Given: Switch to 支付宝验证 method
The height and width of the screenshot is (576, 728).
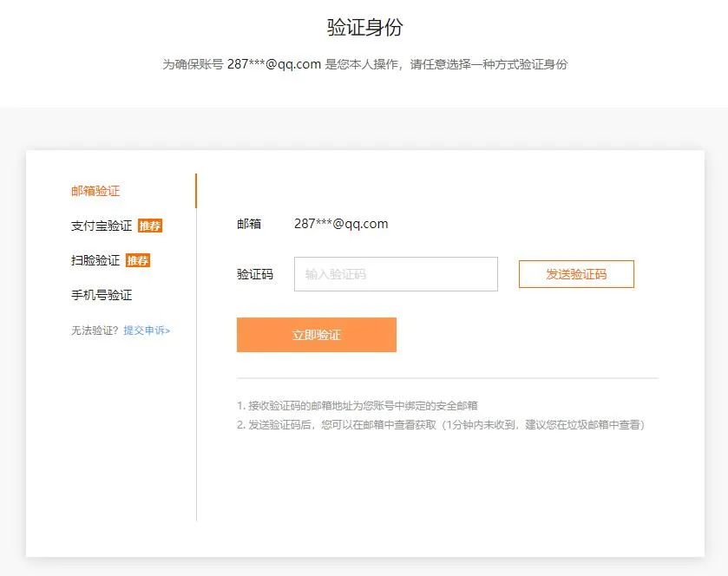Looking at the screenshot, I should (x=102, y=226).
